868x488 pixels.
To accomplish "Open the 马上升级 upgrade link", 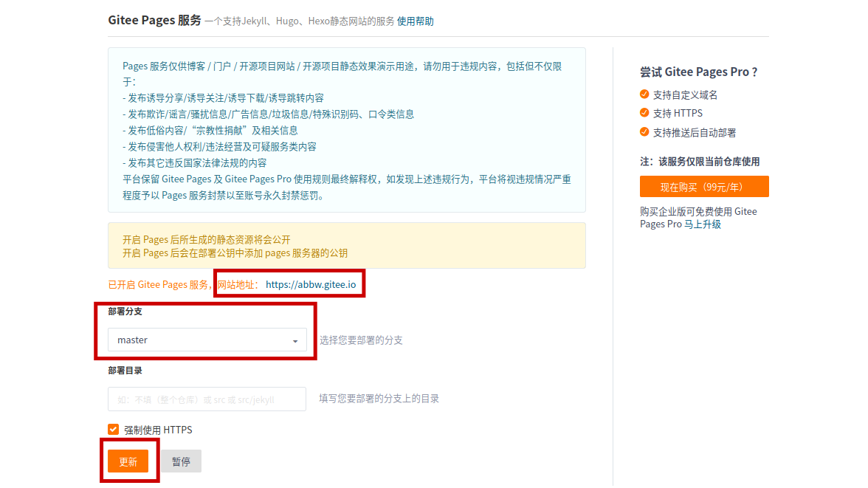I will coord(703,224).
